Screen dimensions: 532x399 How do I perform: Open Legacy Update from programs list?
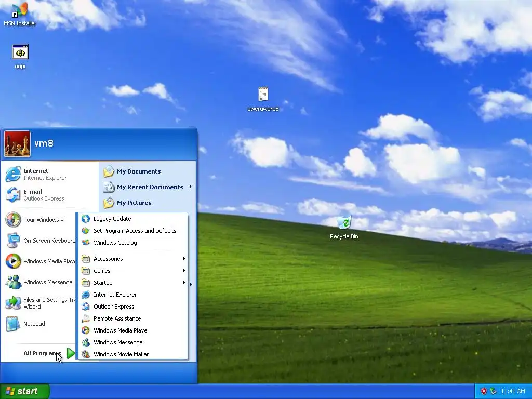click(133, 219)
